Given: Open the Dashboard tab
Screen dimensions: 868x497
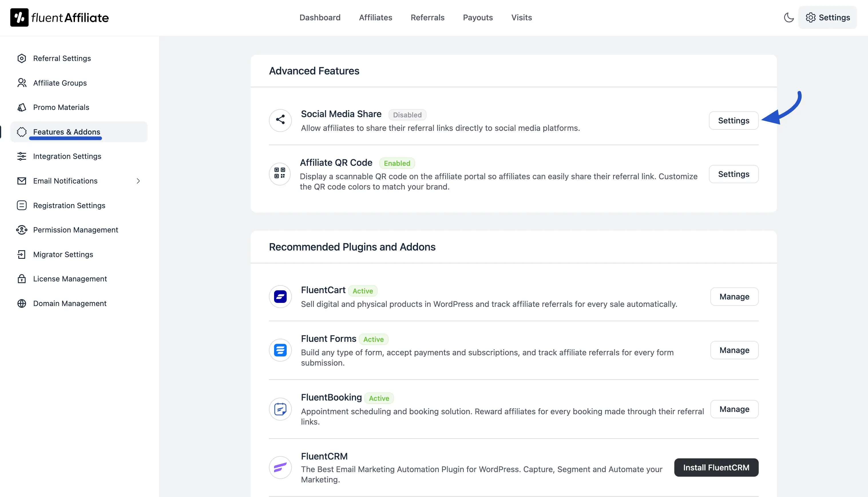Looking at the screenshot, I should pyautogui.click(x=320, y=17).
